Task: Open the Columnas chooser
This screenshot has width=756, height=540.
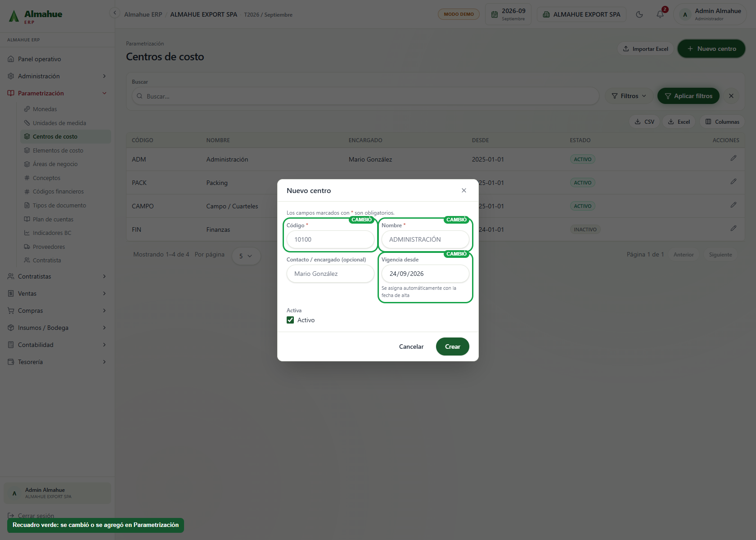Action: [x=722, y=121]
